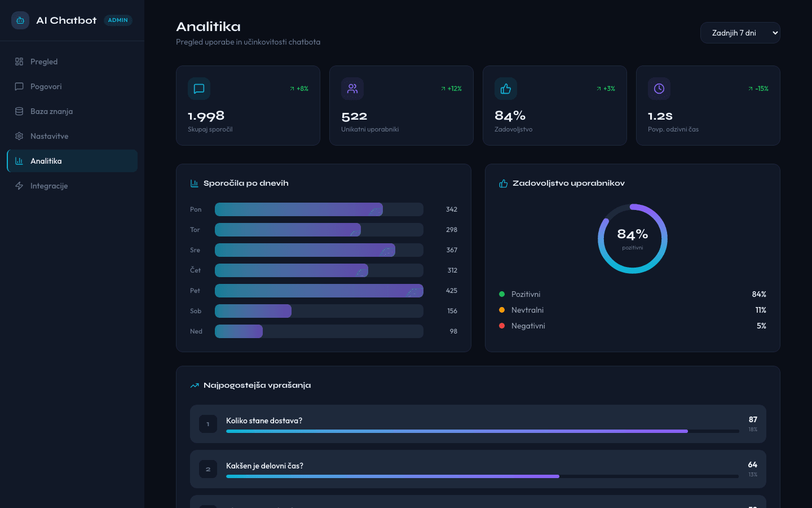This screenshot has width=812, height=508.
Task: Click the Skupaj sporočil label
Action: (x=210, y=129)
